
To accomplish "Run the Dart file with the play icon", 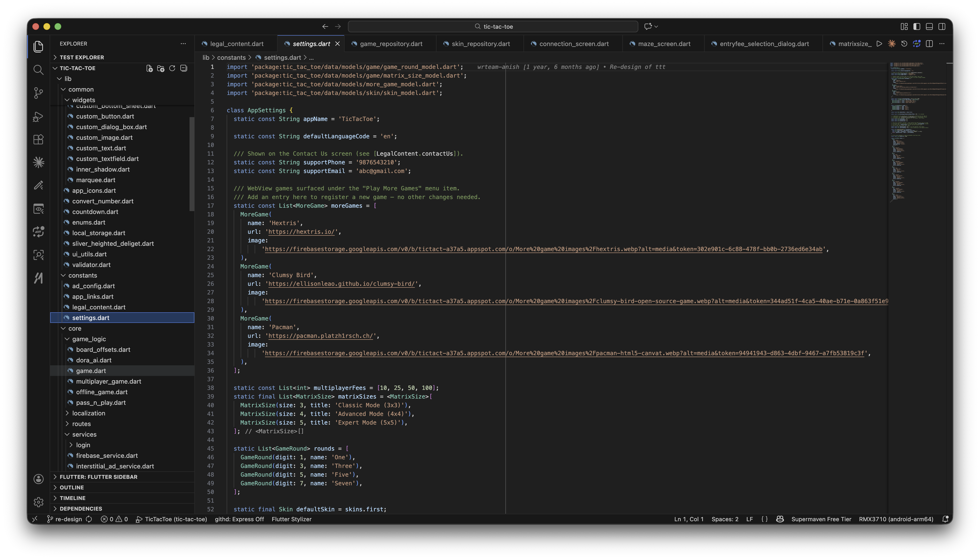I will tap(879, 44).
